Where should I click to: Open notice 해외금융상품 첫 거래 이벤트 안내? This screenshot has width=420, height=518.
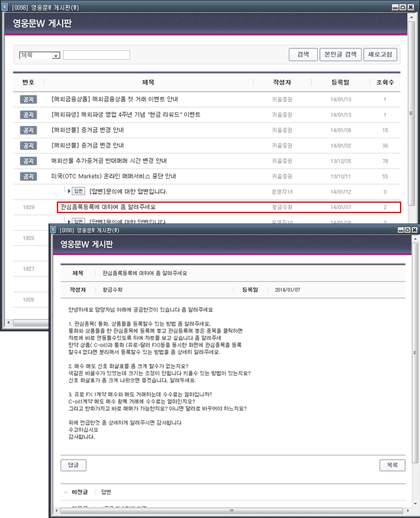[x=114, y=99]
